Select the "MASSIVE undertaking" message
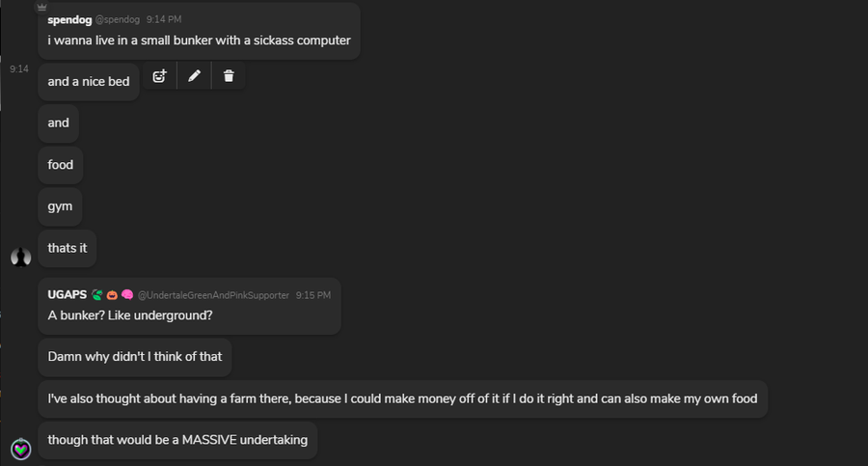 pyautogui.click(x=177, y=440)
